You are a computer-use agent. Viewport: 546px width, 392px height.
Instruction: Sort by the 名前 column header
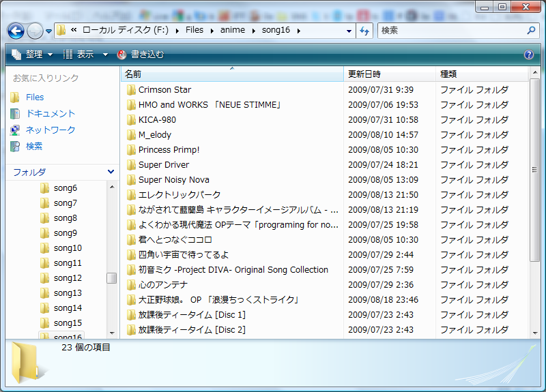[x=232, y=74]
